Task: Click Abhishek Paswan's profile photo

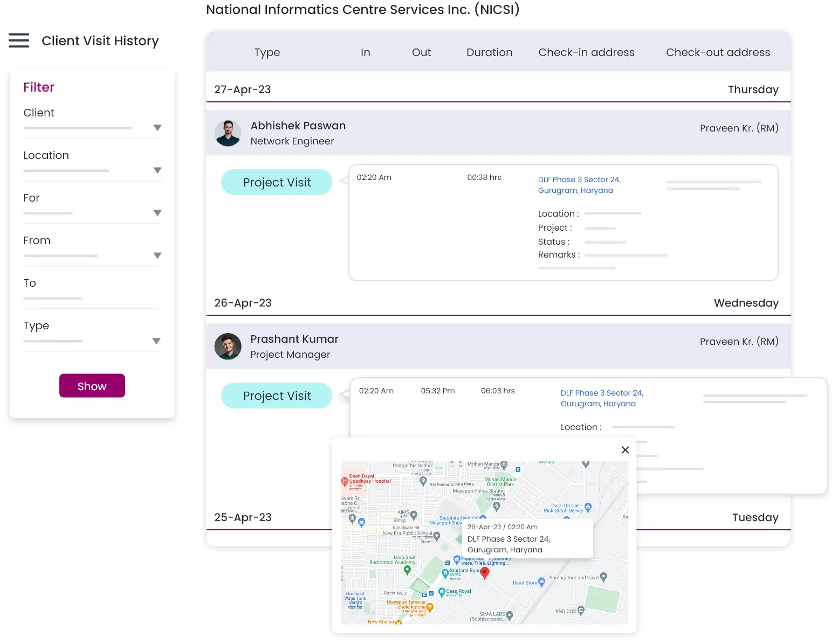Action: pyautogui.click(x=228, y=133)
